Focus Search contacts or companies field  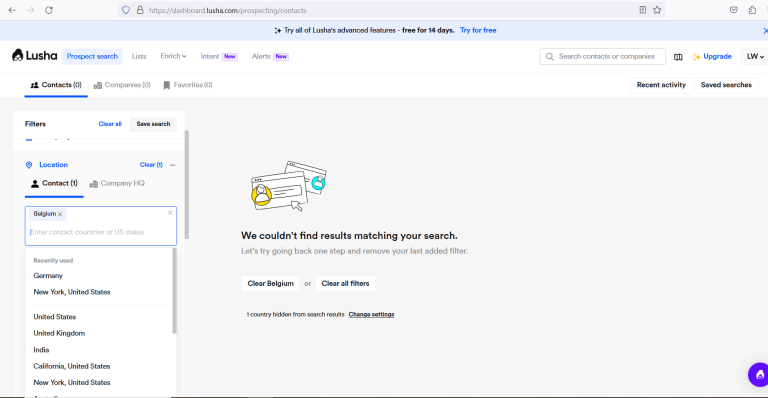coord(602,56)
